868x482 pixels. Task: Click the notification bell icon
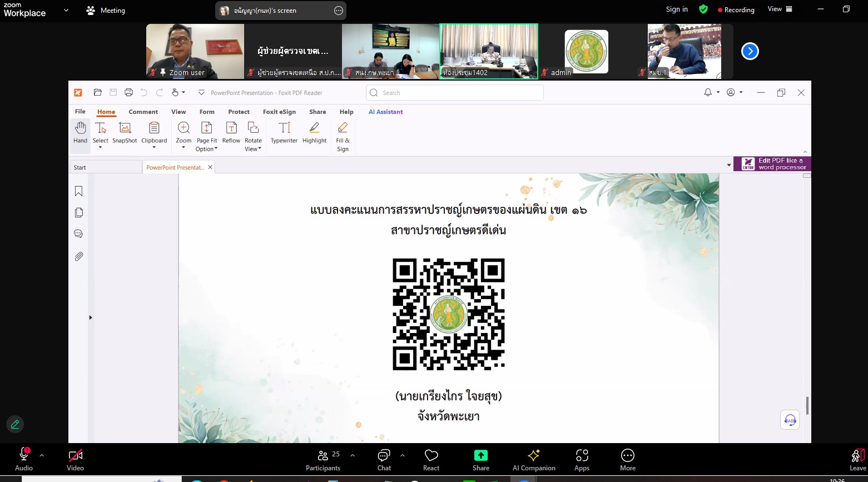(x=708, y=92)
